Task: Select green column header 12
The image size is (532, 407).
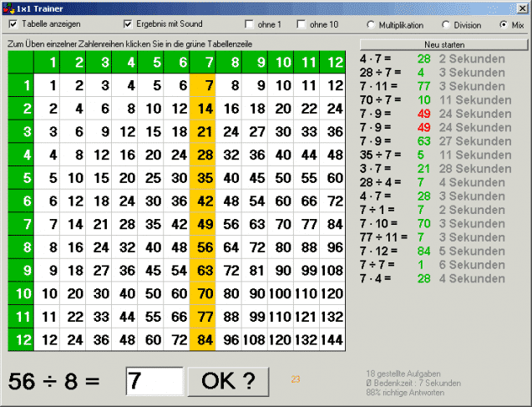Action: 332,62
